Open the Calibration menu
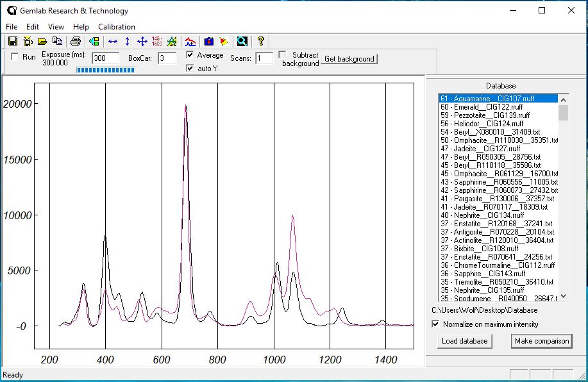The image size is (588, 382). [x=117, y=27]
